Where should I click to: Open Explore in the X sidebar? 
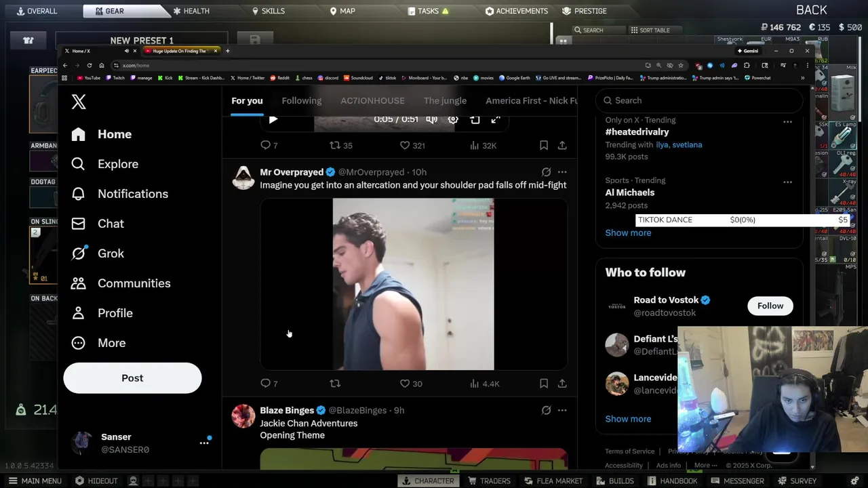105,164
